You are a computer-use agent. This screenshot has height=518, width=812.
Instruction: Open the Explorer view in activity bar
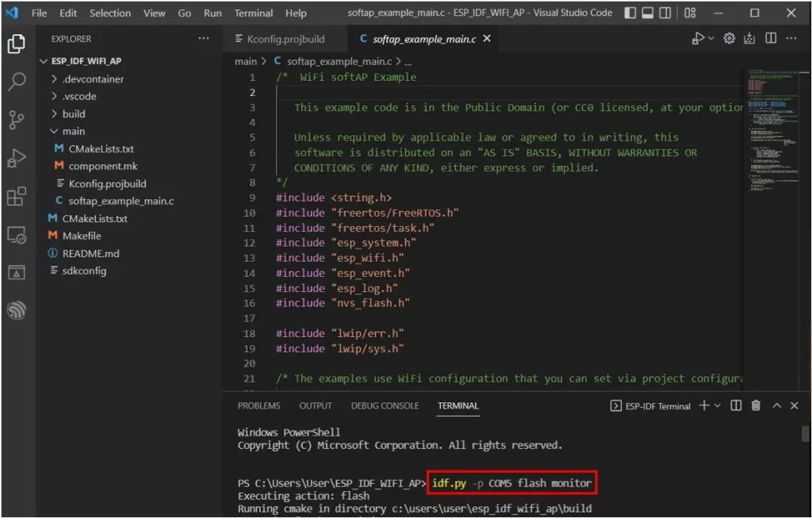coord(17,44)
